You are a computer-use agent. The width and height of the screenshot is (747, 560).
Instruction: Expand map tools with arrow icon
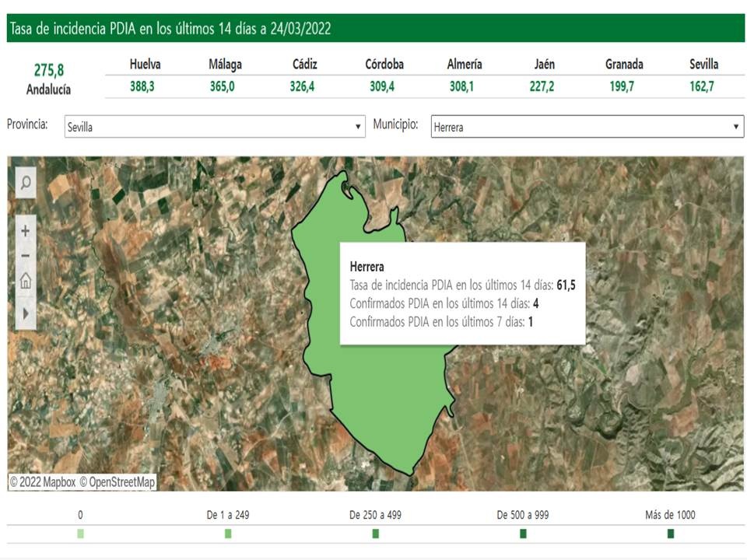[26, 313]
